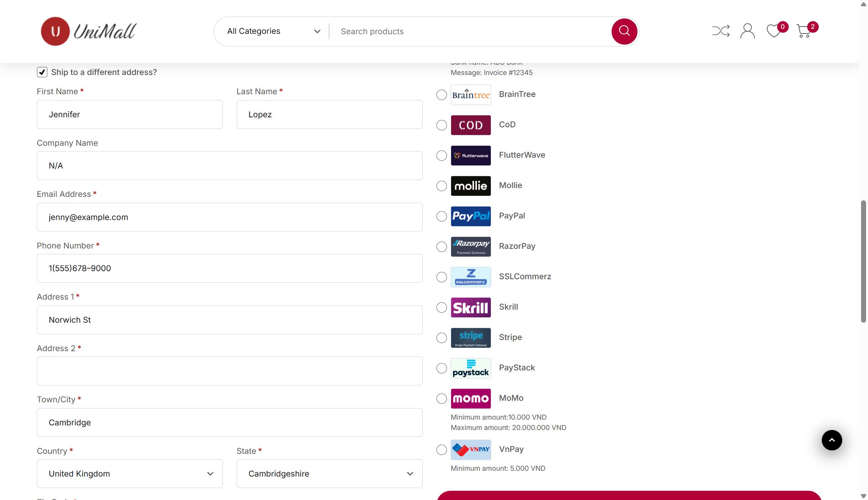Select the CoD payment radio button

pos(442,125)
